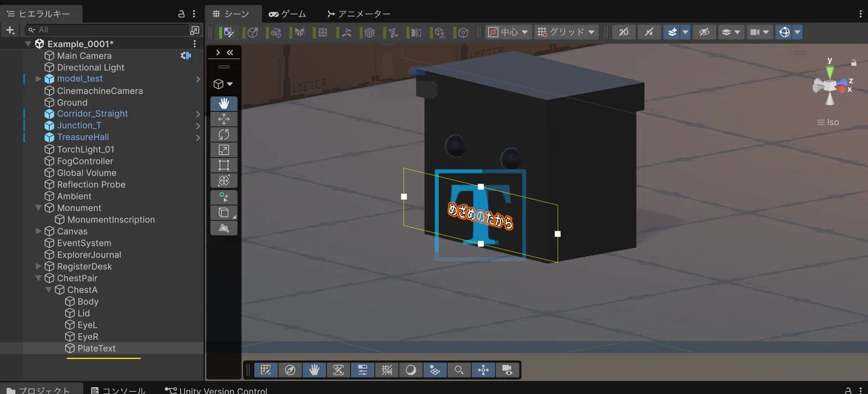Select TreasureHall prefab in the Hierarchy
The width and height of the screenshot is (868, 394).
pyautogui.click(x=82, y=137)
